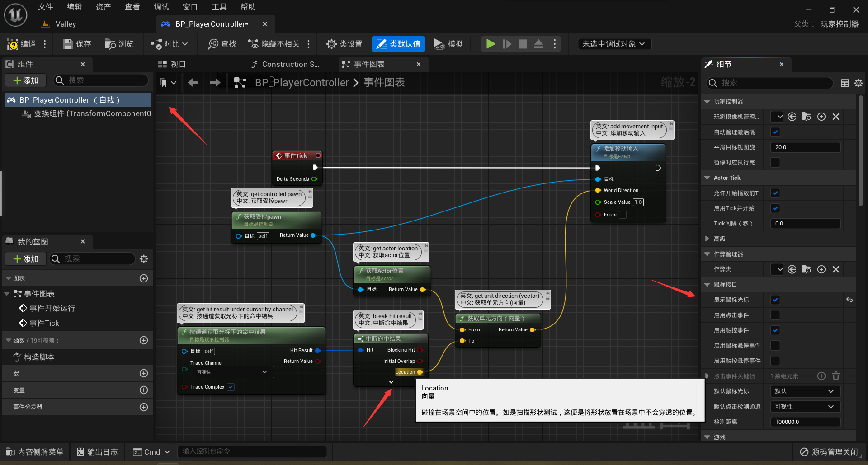The width and height of the screenshot is (868, 465).
Task: Collapse the 事件图表 tree entry
Action: pyautogui.click(x=7, y=294)
